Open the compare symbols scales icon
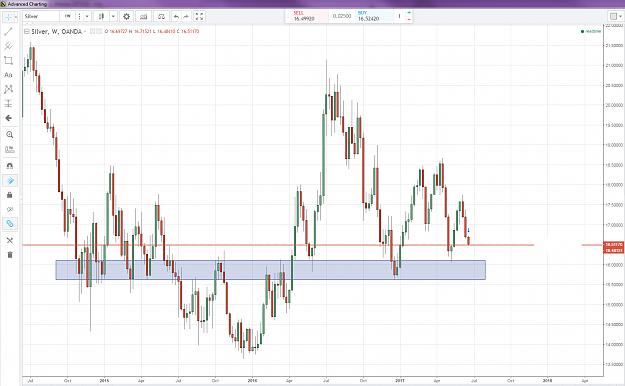Viewport: 625px width, 386px height. (161, 16)
